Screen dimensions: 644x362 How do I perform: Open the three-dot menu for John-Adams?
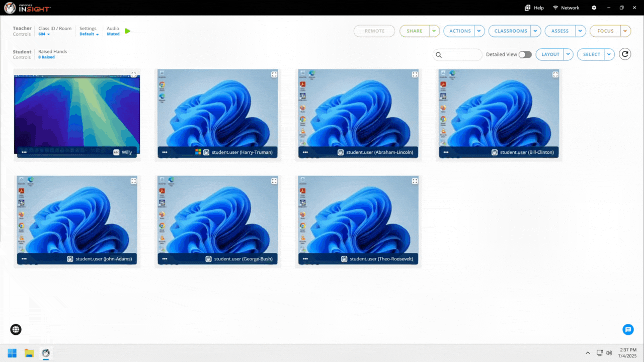pyautogui.click(x=24, y=259)
